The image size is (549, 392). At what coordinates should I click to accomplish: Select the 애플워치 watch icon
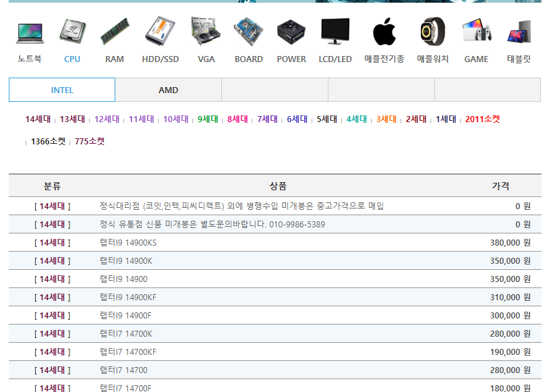pos(433,31)
